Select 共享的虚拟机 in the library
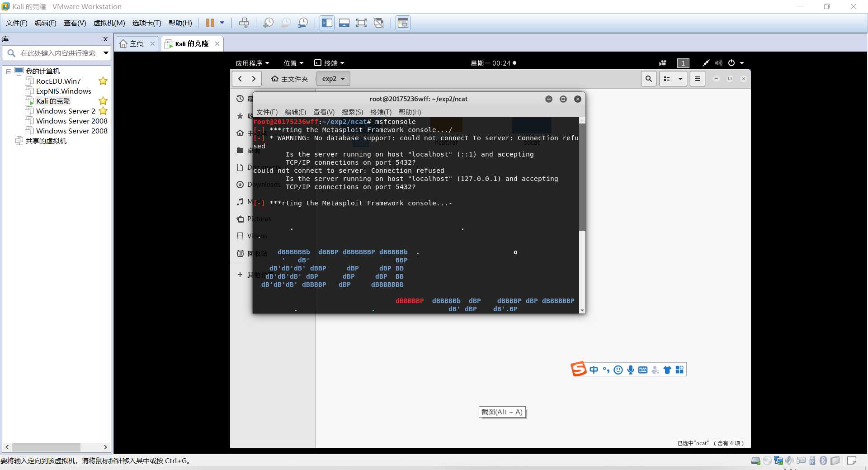This screenshot has width=868, height=470. [x=46, y=141]
